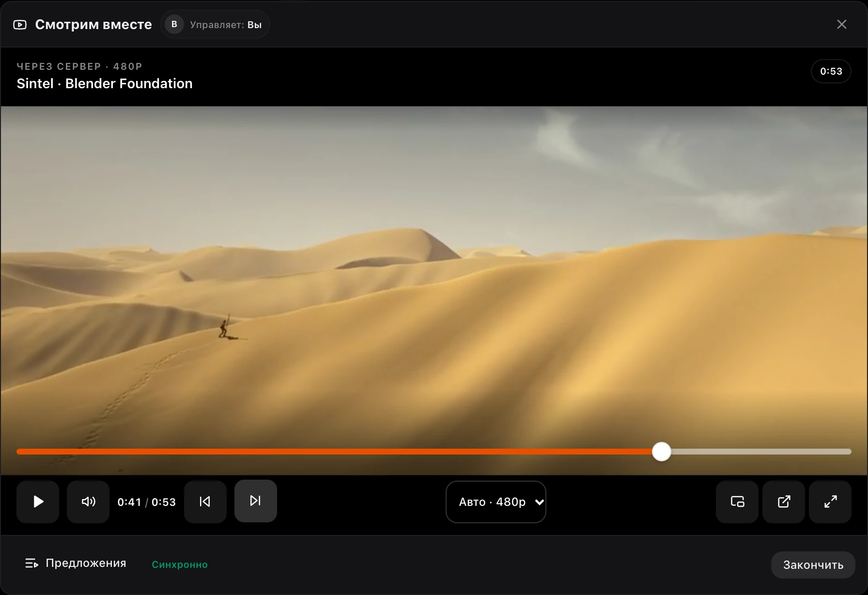Enable picture-in-picture mode

[x=737, y=501]
